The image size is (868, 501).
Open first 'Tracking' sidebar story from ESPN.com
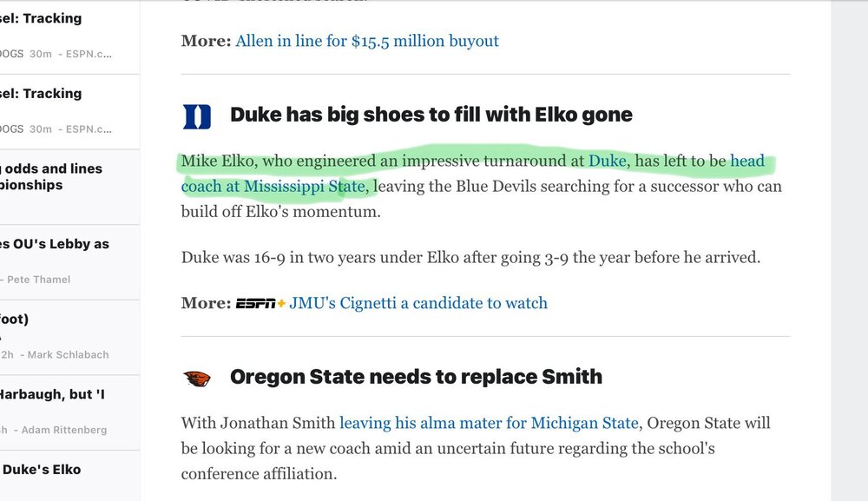point(69,36)
